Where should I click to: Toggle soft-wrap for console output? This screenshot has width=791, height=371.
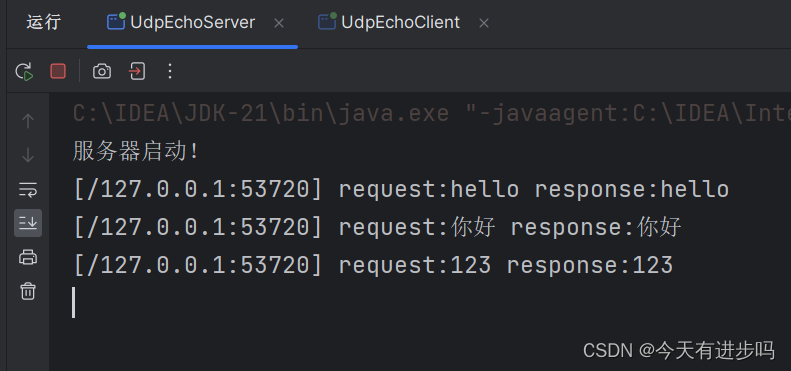28,190
